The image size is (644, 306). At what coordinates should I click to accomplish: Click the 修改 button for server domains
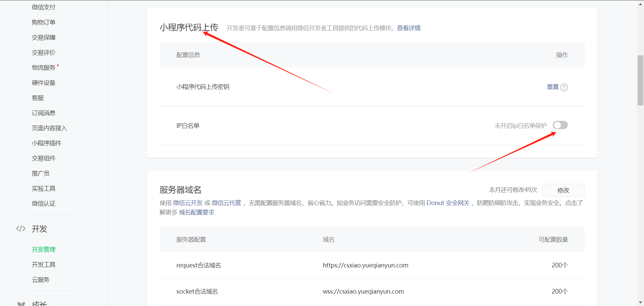point(563,190)
